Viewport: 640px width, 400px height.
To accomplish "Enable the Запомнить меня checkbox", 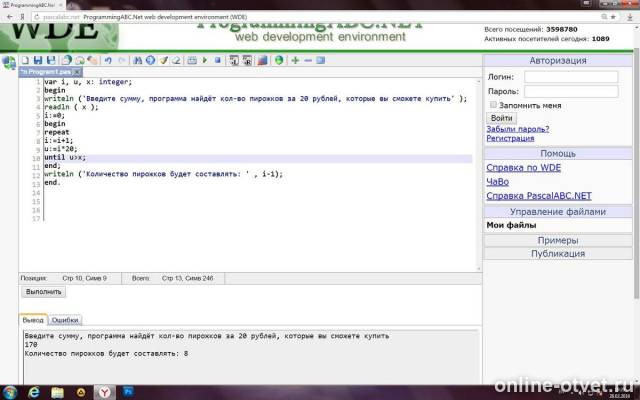I will click(x=493, y=104).
